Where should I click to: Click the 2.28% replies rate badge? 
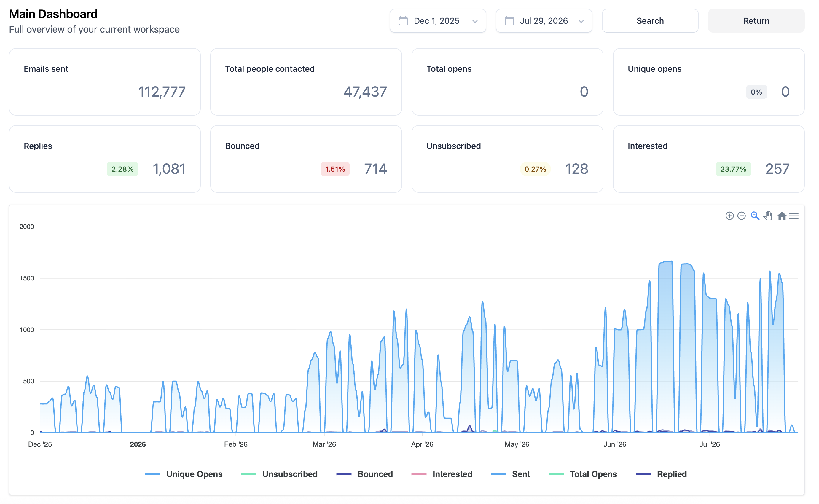click(x=122, y=169)
